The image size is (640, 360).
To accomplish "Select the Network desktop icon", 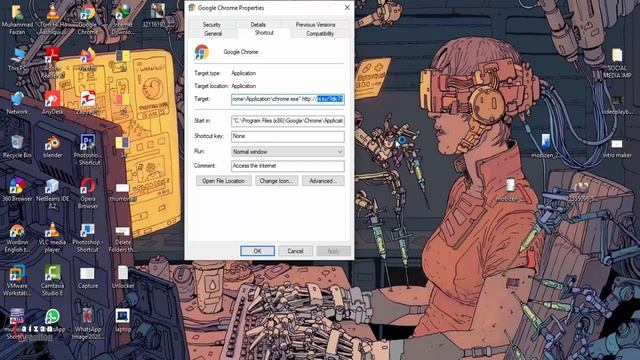I will tap(17, 103).
